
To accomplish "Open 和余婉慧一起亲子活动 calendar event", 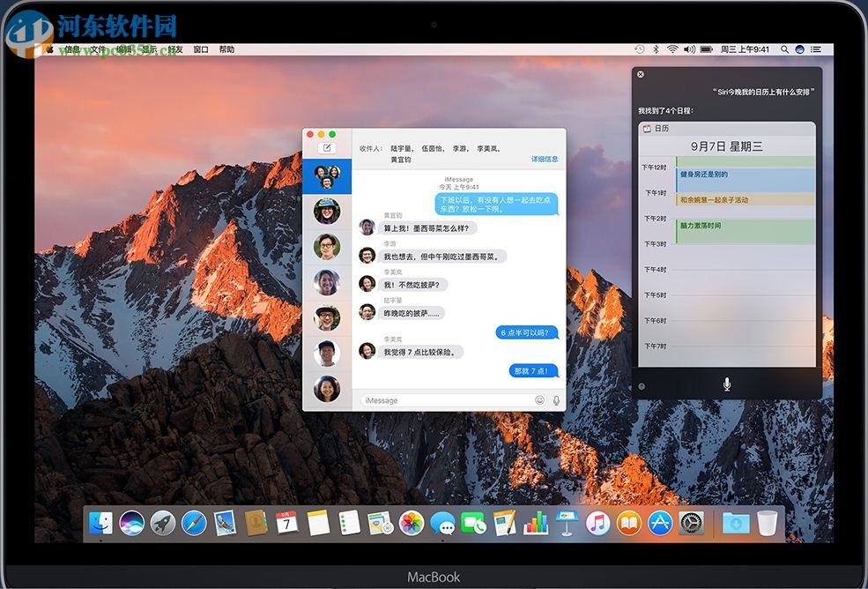I will (746, 199).
